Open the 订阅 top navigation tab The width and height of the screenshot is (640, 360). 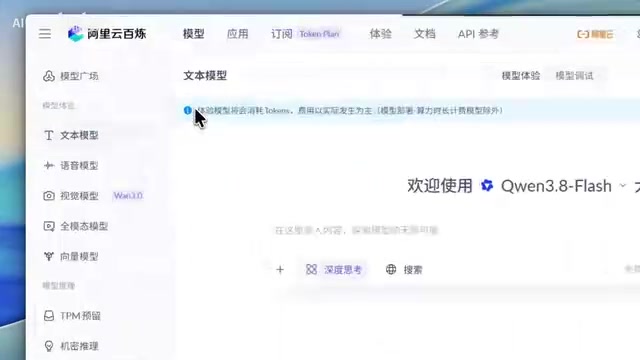pyautogui.click(x=282, y=34)
